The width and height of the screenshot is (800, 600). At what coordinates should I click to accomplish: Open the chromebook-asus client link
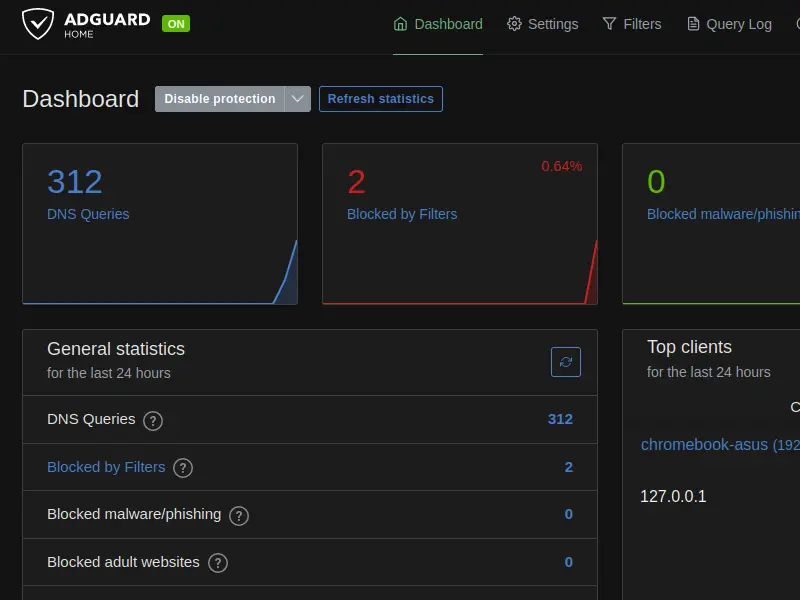click(x=704, y=445)
